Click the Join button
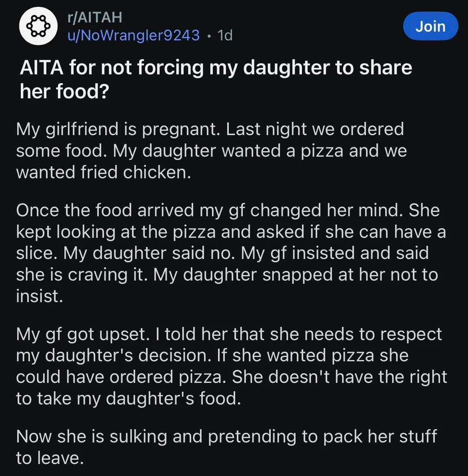The width and height of the screenshot is (468, 476). pos(430,26)
